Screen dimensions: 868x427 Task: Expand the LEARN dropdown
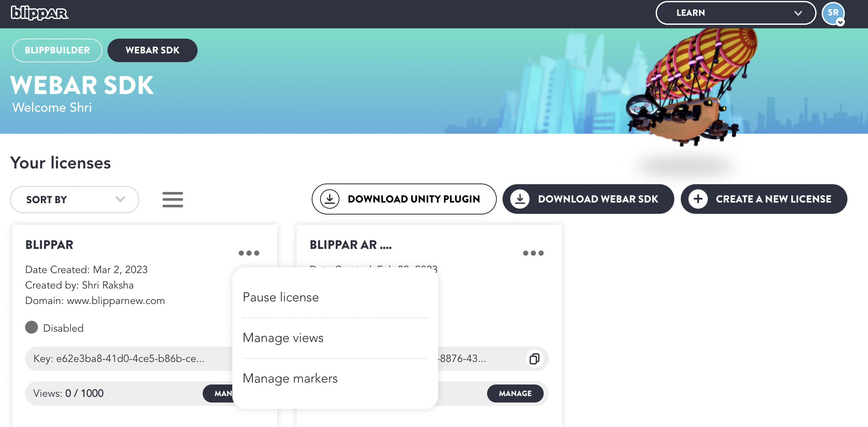pyautogui.click(x=735, y=13)
